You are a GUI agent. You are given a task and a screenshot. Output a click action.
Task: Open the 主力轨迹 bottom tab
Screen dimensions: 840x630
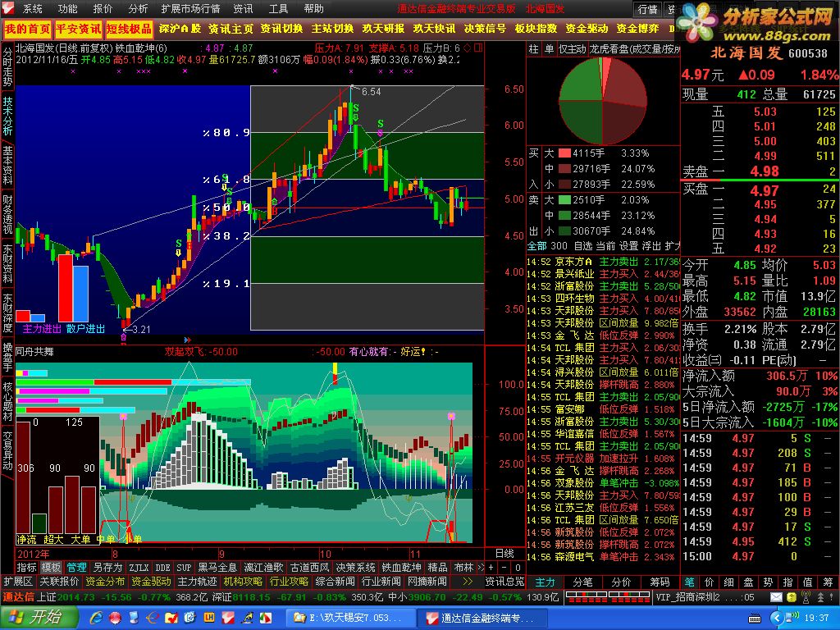pyautogui.click(x=197, y=582)
